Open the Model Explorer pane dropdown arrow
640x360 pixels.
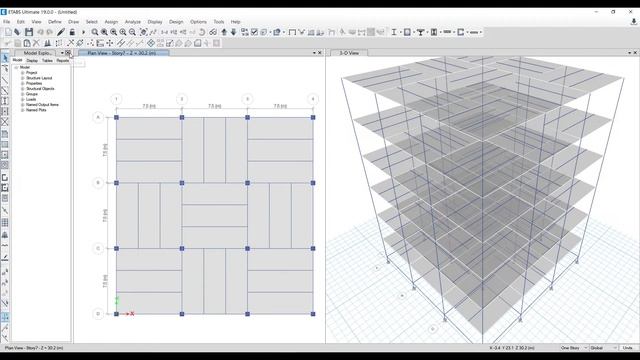coord(62,53)
